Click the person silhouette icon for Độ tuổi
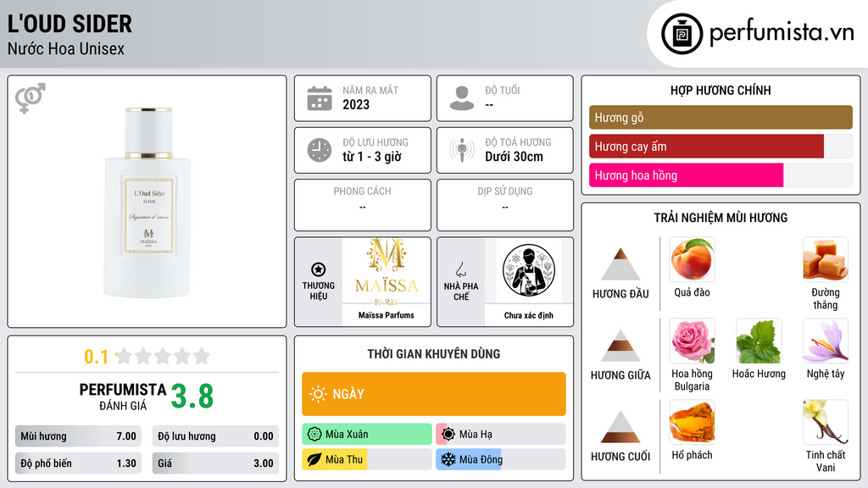The image size is (868, 488). [462, 98]
